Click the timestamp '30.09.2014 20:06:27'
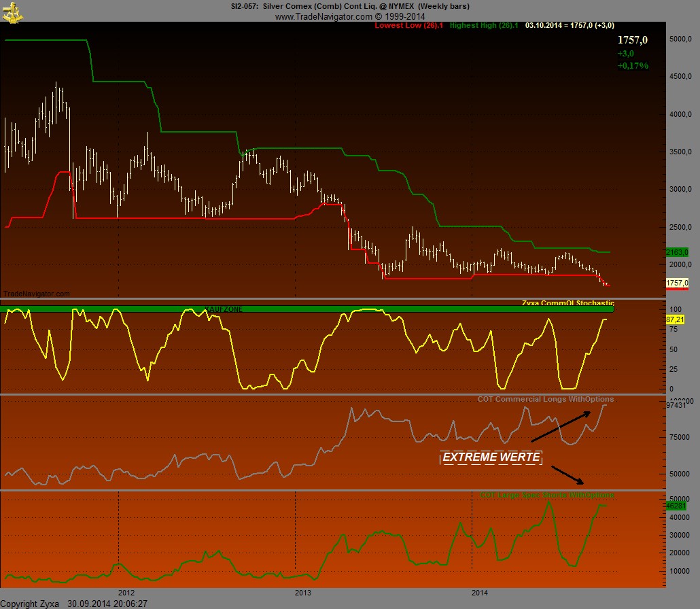700x609 pixels. coord(107,604)
